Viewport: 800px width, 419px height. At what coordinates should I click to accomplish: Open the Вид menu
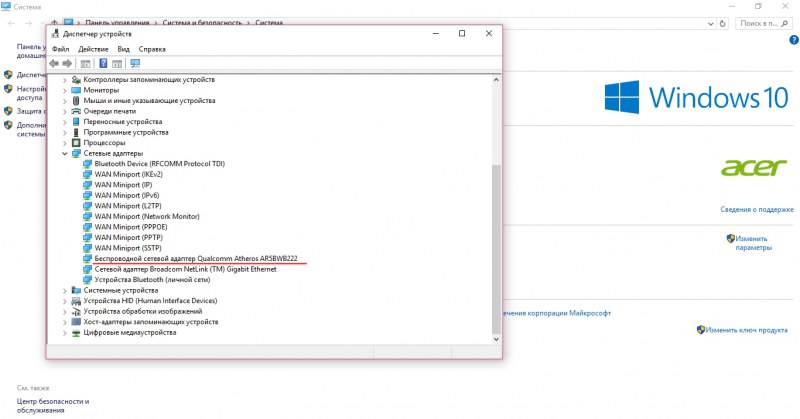123,50
